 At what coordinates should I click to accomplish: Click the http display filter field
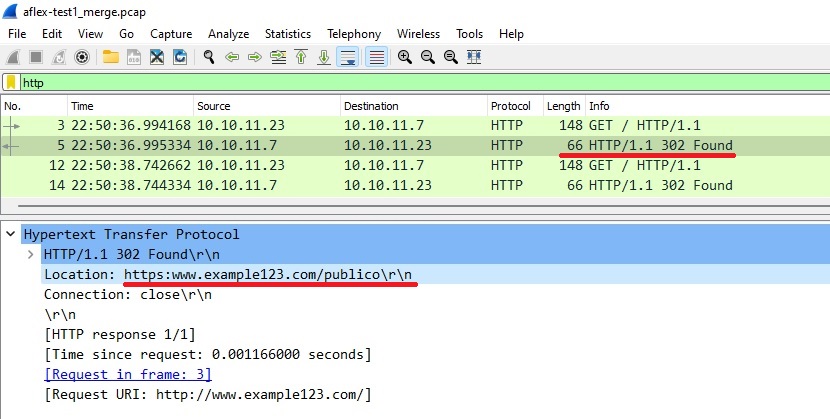pos(423,83)
